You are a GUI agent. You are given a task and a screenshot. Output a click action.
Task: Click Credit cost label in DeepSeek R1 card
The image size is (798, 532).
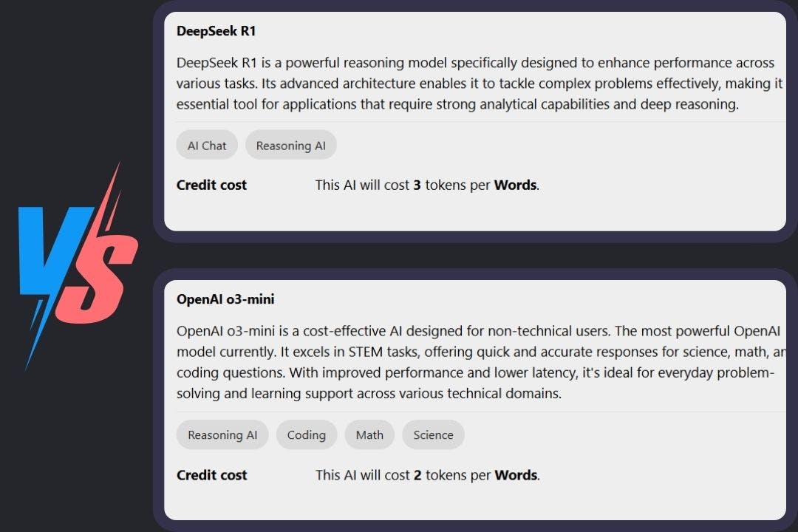(x=211, y=185)
